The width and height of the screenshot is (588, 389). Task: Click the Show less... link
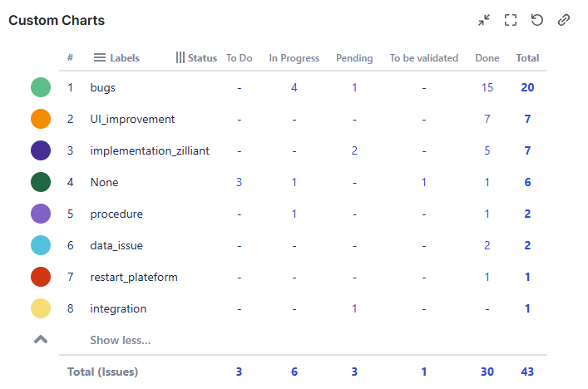120,340
